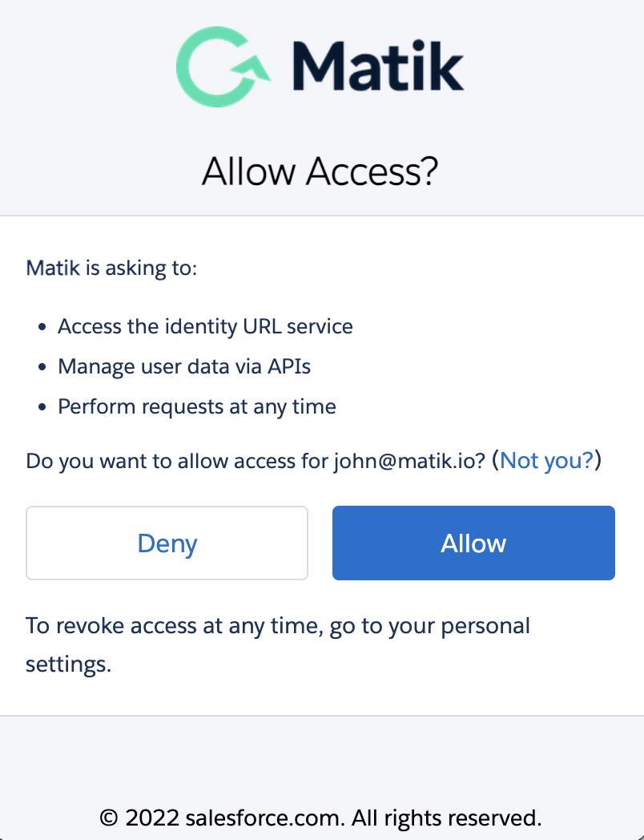Select the 'Allow Access?' heading
644x840 pixels.
pos(320,172)
